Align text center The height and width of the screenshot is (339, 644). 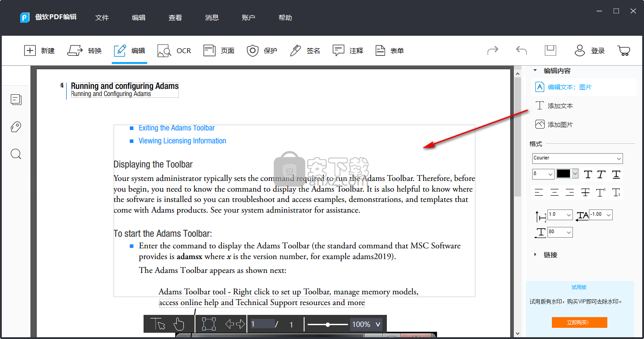555,193
